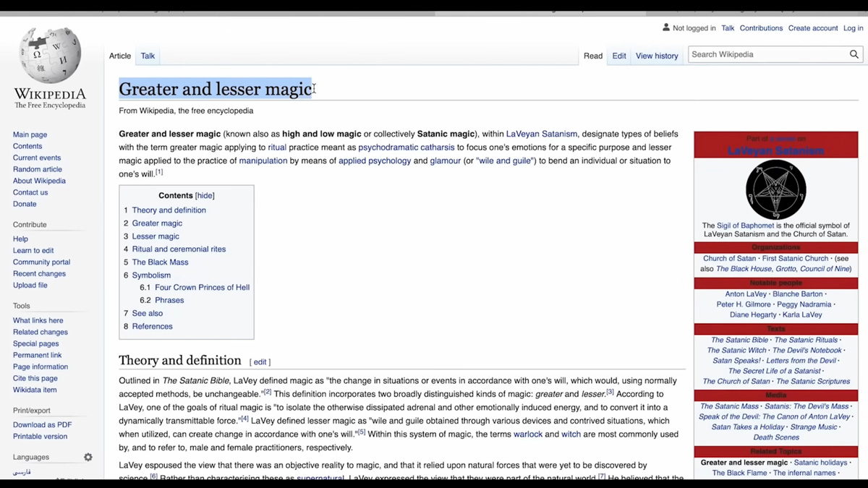868x488 pixels.
Task: Jump to References section
Action: [x=152, y=327]
